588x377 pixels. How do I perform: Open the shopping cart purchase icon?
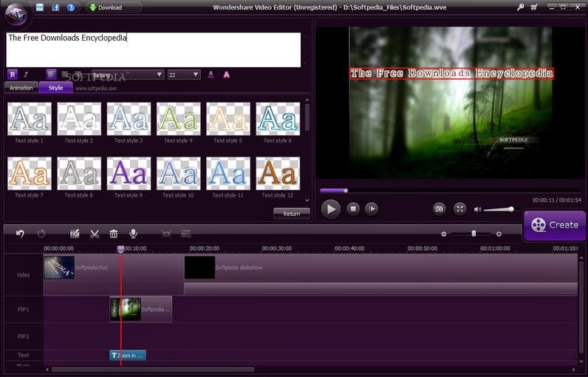point(533,7)
